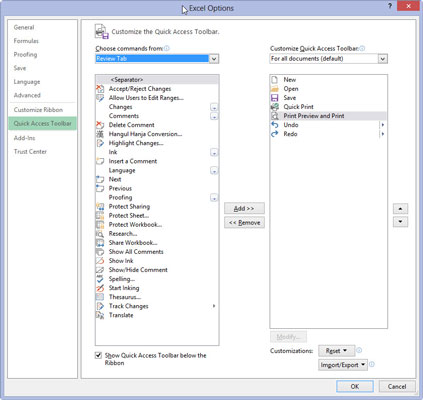Click the Accept/Reject Changes icon

[100, 89]
